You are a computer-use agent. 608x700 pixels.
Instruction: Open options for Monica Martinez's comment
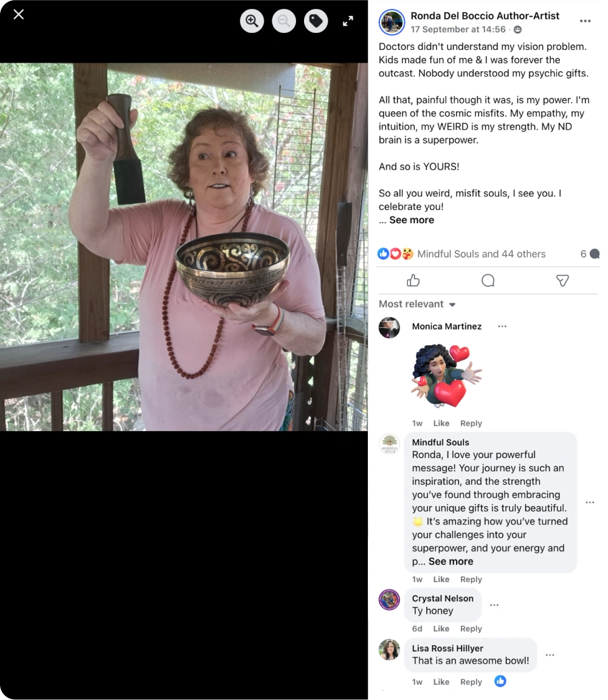pyautogui.click(x=502, y=327)
